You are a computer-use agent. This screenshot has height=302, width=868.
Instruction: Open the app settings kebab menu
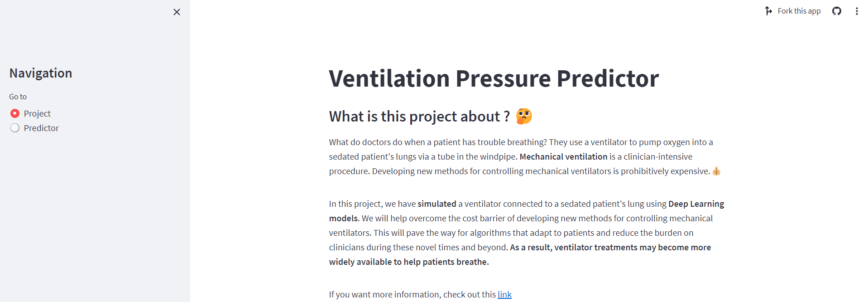(857, 11)
